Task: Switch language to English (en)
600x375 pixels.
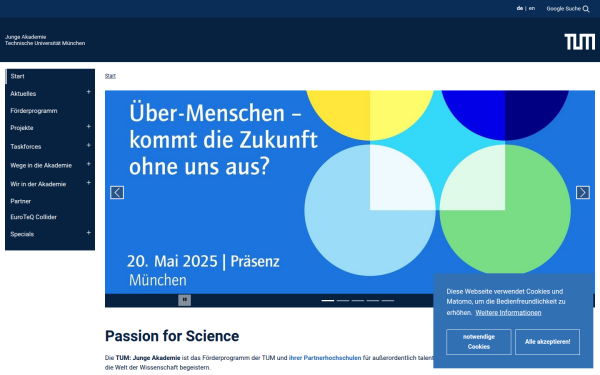Action: [x=532, y=8]
